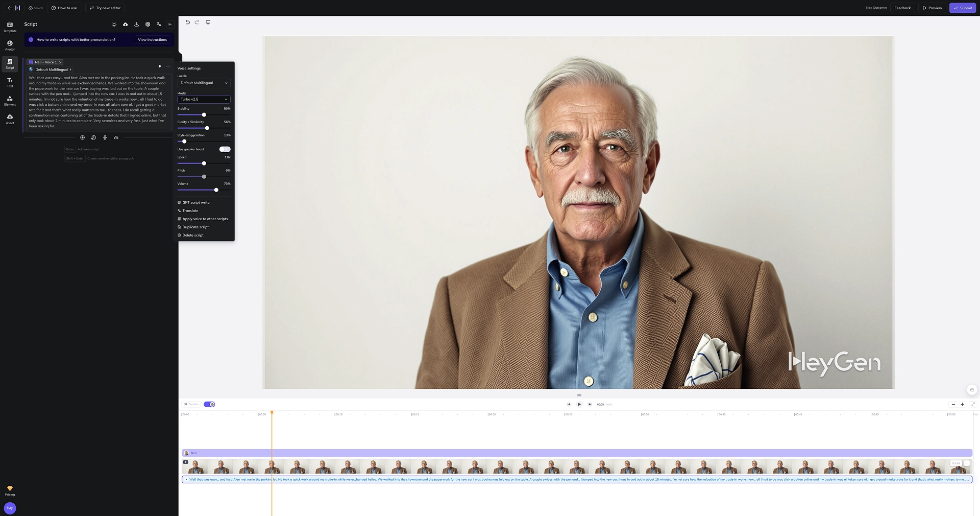Open the Feedback form

click(902, 8)
